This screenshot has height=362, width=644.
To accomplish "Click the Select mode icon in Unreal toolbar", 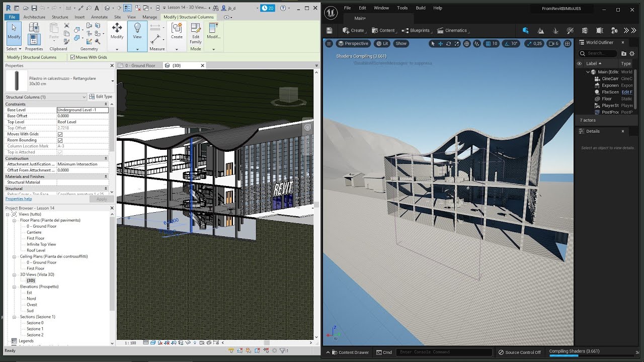I will [526, 30].
